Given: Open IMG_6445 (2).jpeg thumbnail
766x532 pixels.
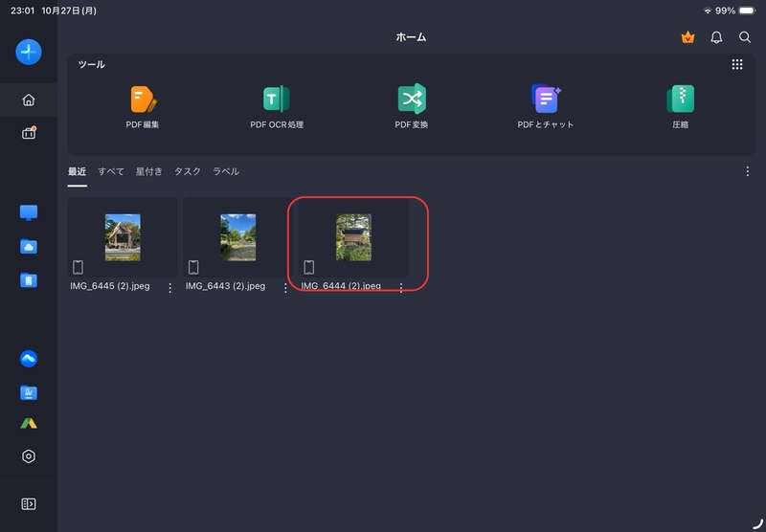Looking at the screenshot, I should [x=123, y=237].
